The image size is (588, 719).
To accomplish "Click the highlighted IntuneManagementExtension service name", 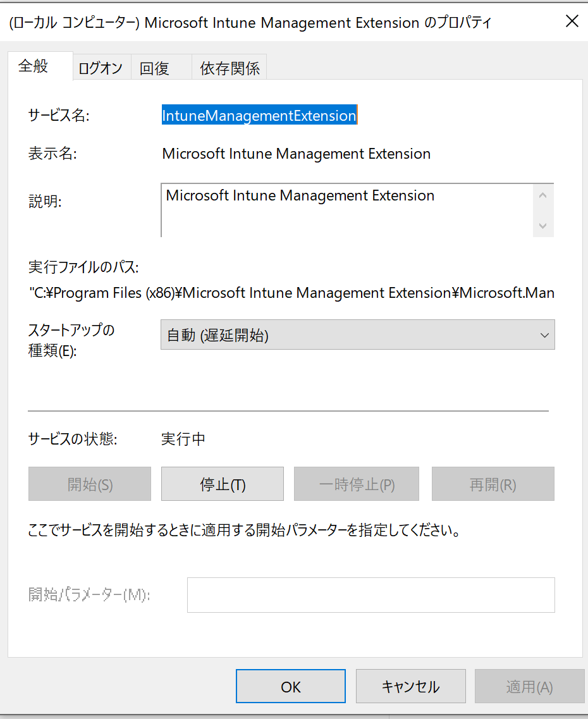I will click(259, 115).
